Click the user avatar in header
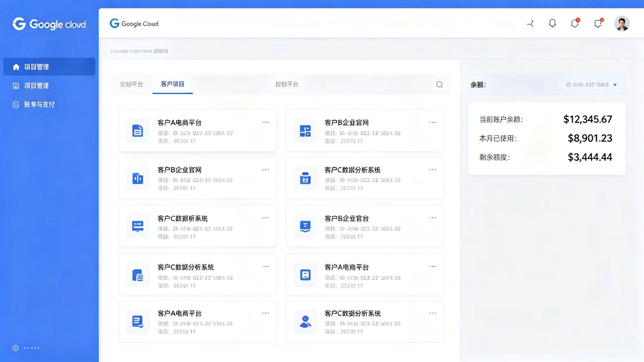Screen dimensions: 644x362 [x=622, y=23]
